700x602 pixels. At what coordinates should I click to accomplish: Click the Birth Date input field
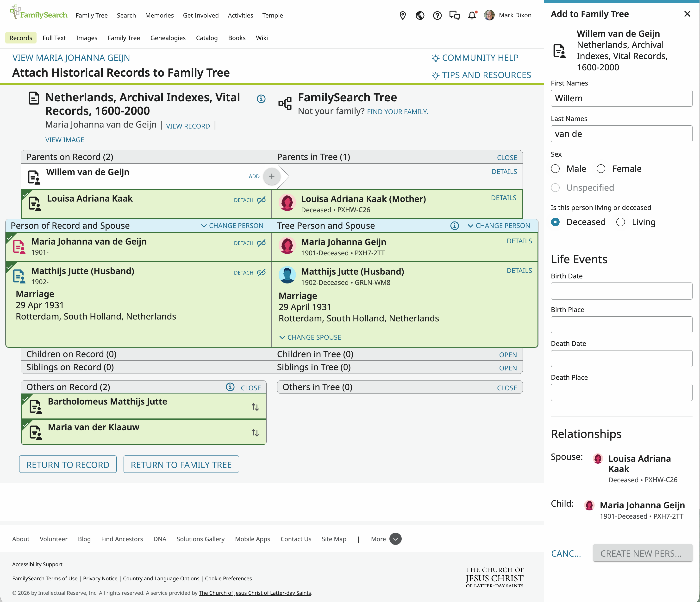(x=621, y=291)
